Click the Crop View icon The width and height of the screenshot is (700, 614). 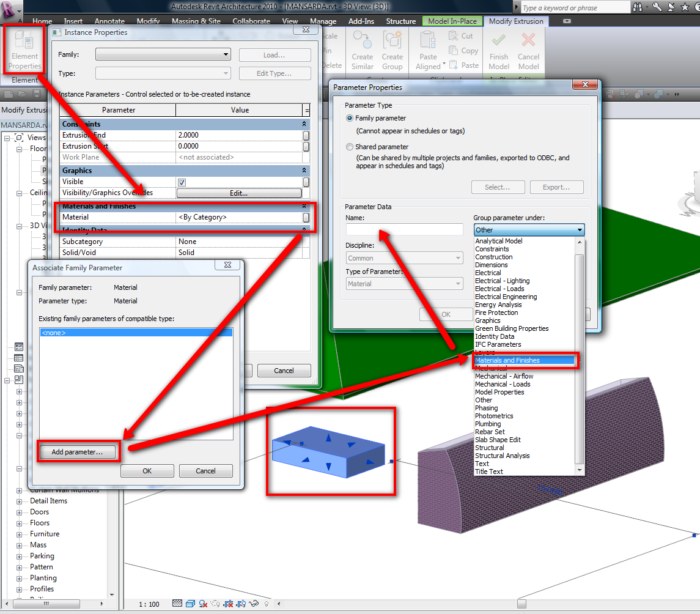[228, 604]
